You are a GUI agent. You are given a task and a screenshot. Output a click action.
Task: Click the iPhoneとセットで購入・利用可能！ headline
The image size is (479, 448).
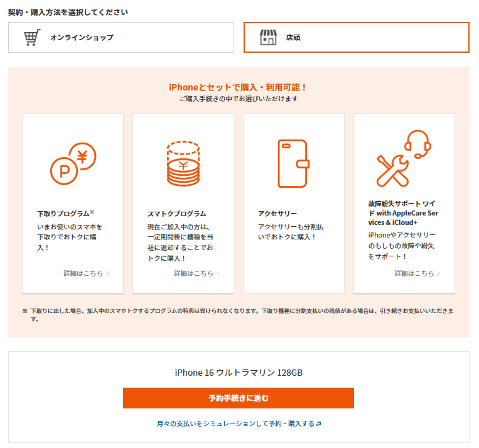point(238,87)
